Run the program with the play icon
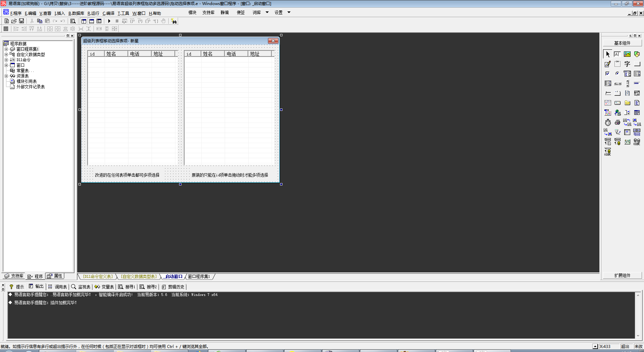 [x=109, y=21]
